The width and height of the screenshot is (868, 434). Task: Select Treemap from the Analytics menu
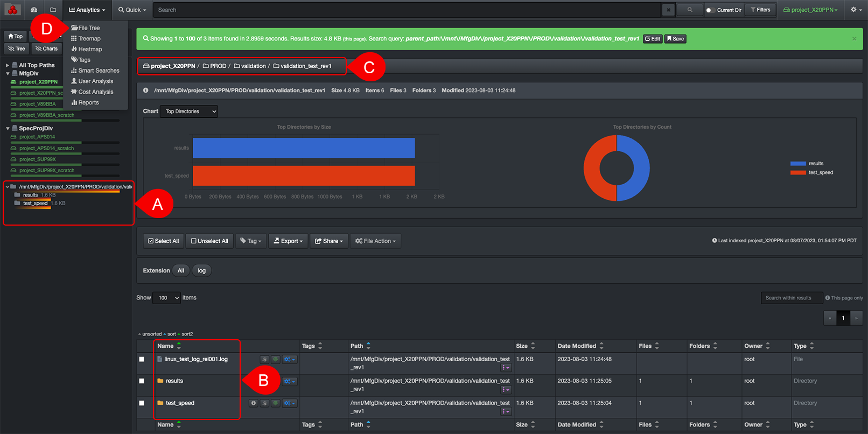[x=89, y=39]
